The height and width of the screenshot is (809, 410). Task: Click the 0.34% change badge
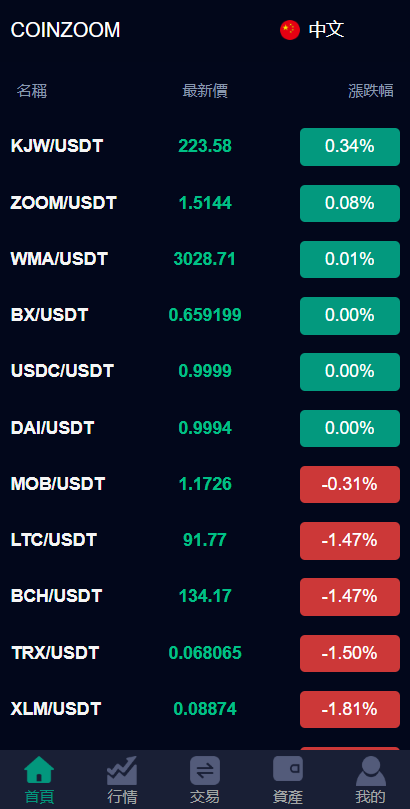(x=350, y=147)
